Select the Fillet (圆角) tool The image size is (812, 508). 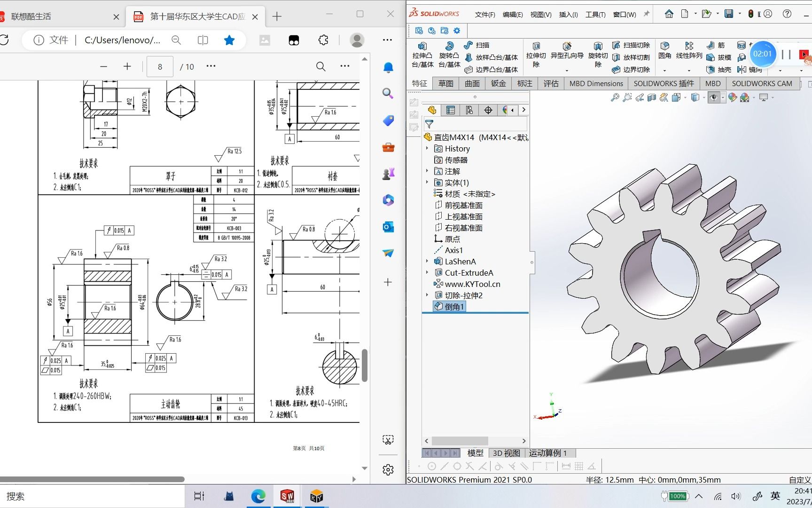click(x=664, y=51)
